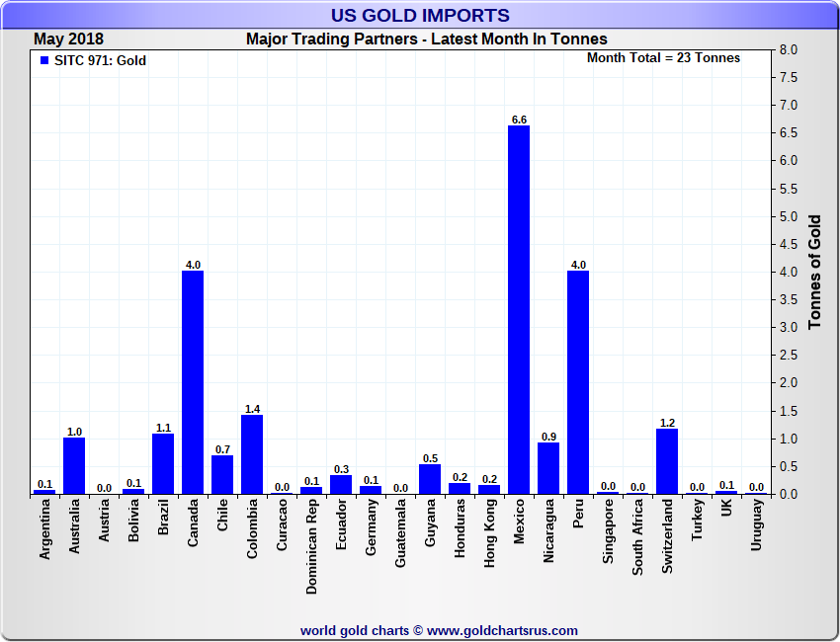Image resolution: width=840 pixels, height=642 pixels.
Task: Click the Peru bar in the chart
Action: 578,382
